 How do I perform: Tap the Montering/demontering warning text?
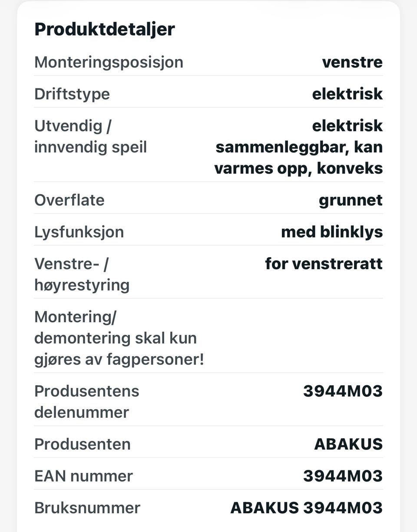119,338
